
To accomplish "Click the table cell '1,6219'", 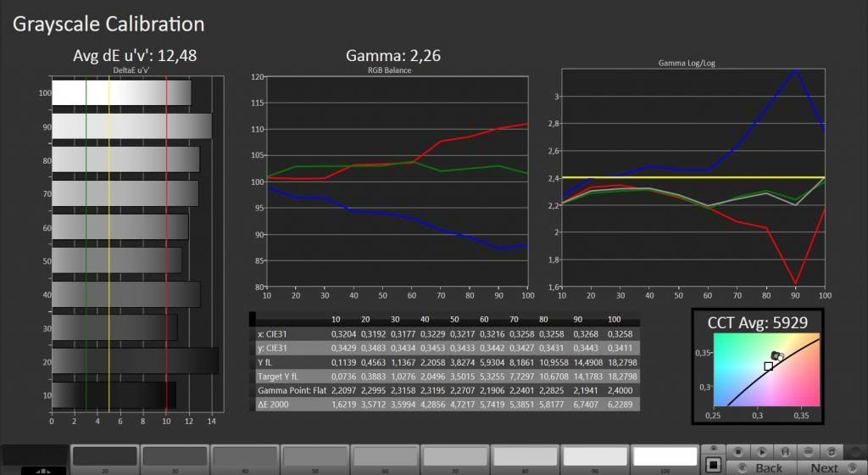I will click(x=343, y=404).
